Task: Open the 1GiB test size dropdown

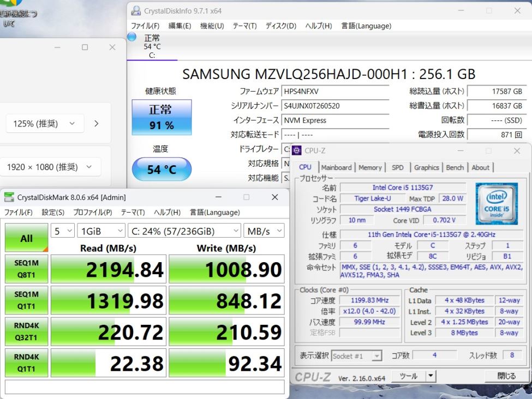Action: pos(101,231)
